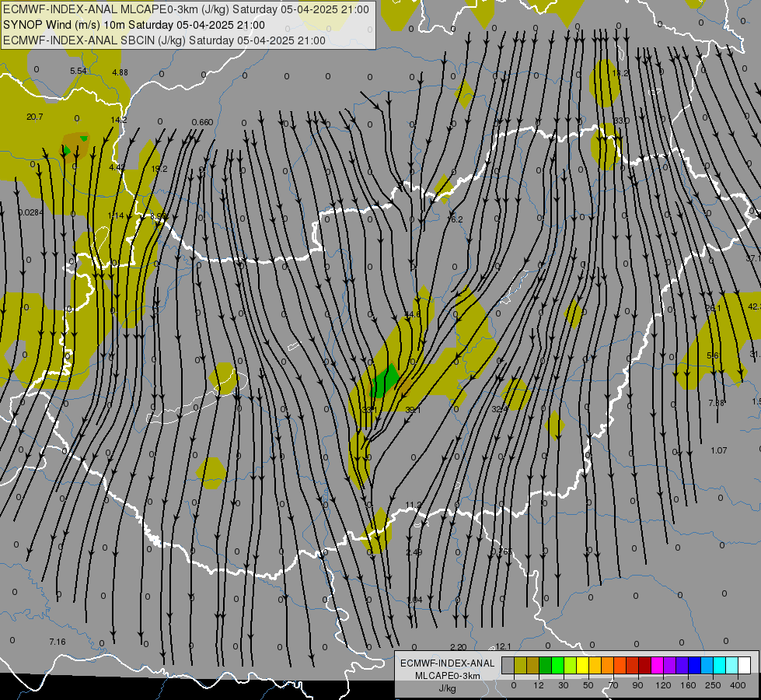Select the bright yellow legend swatch
Viewport: 761px width, 700px height.
[583, 666]
